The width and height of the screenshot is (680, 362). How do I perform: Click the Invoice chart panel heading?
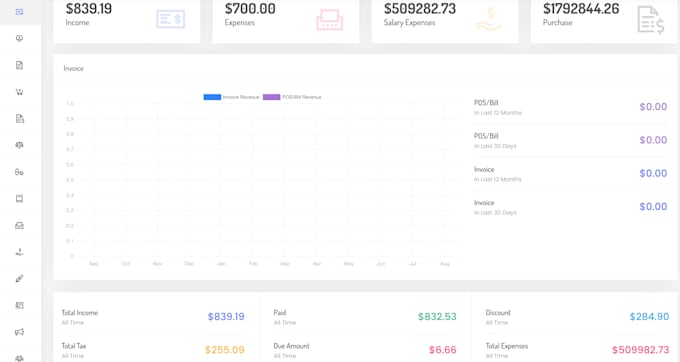click(73, 68)
